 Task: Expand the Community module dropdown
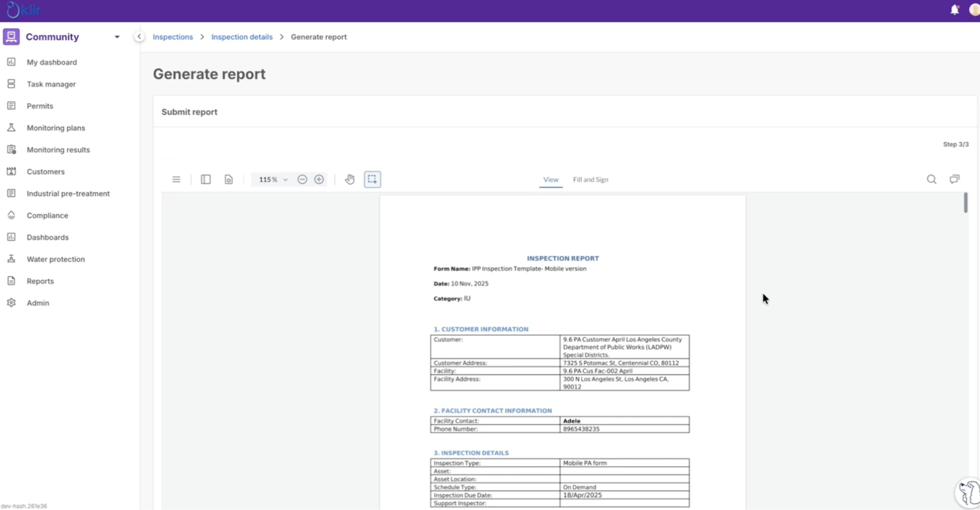coord(117,37)
